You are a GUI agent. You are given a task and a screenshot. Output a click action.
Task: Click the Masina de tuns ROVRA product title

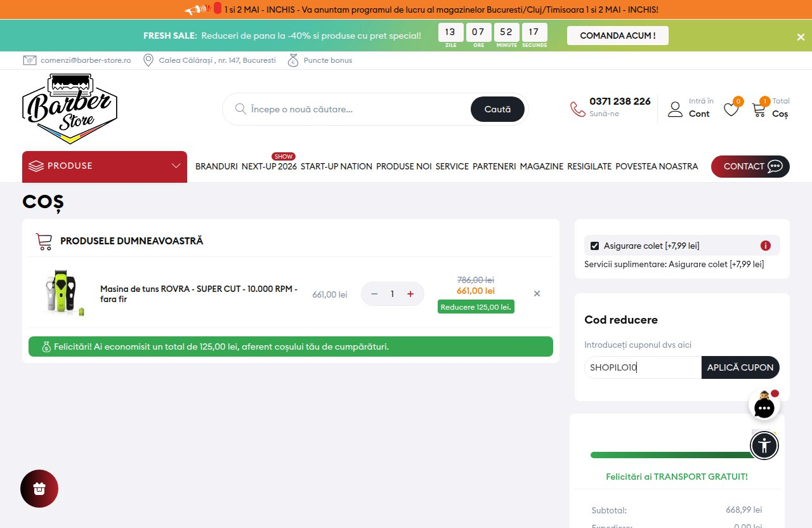199,294
